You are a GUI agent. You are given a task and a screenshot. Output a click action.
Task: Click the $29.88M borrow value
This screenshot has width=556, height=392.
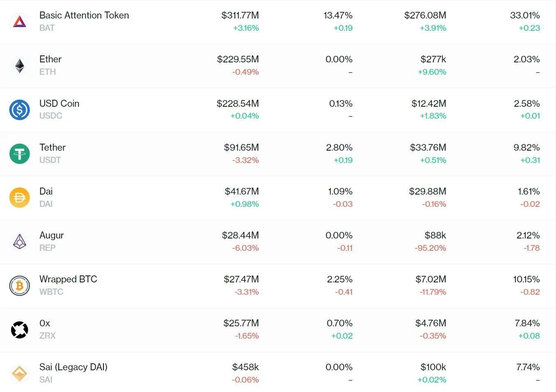[428, 191]
